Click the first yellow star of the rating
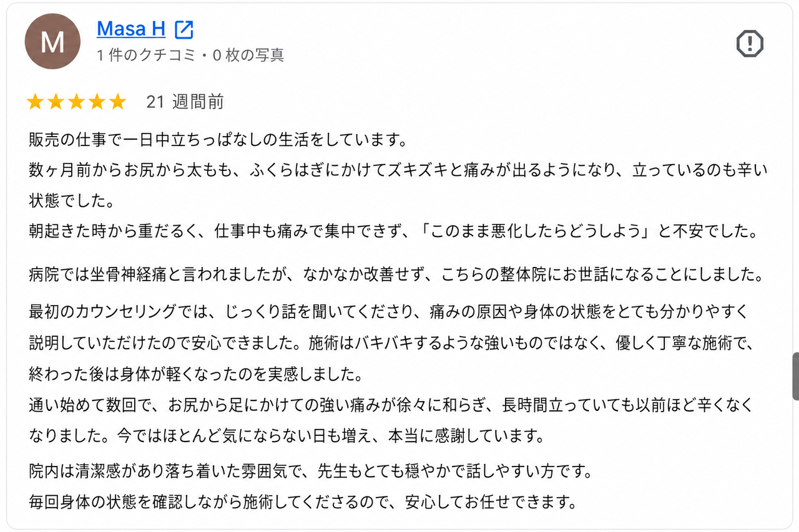 [36, 102]
